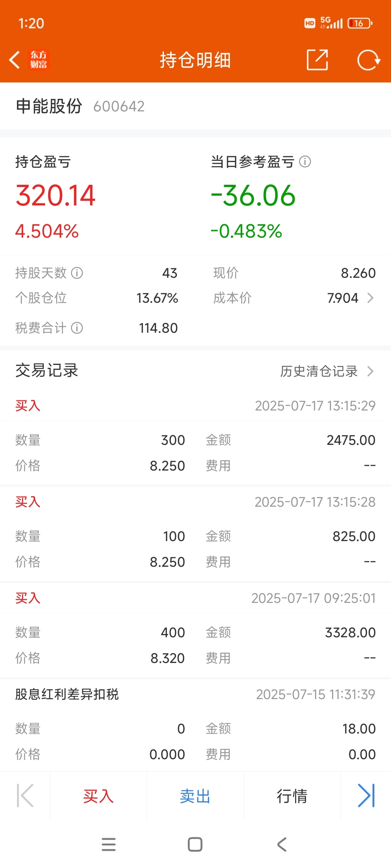This screenshot has height=868, width=391.
Task: Tap the share/export icon
Action: point(318,60)
